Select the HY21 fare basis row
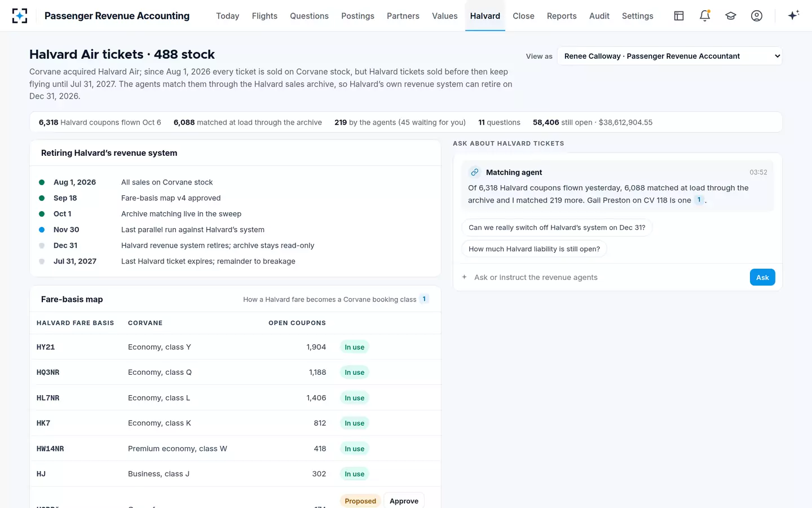Screen dimensions: 812x508 click(235, 347)
